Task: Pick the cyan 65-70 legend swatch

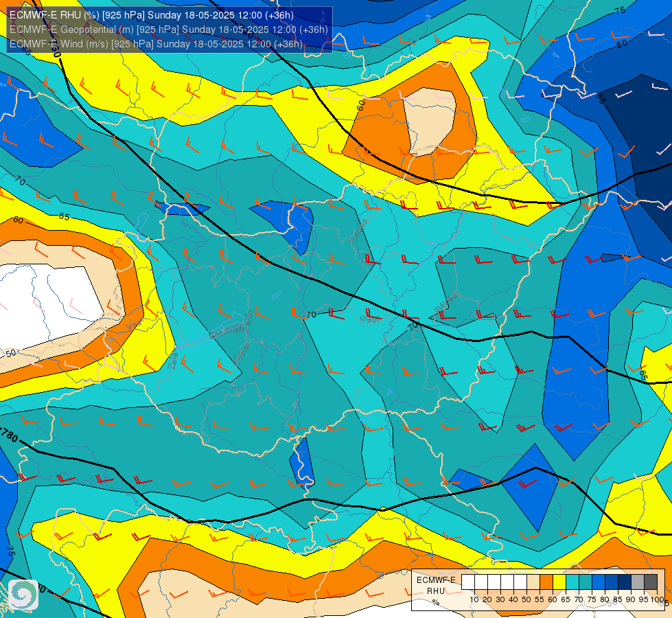Action: click(572, 582)
